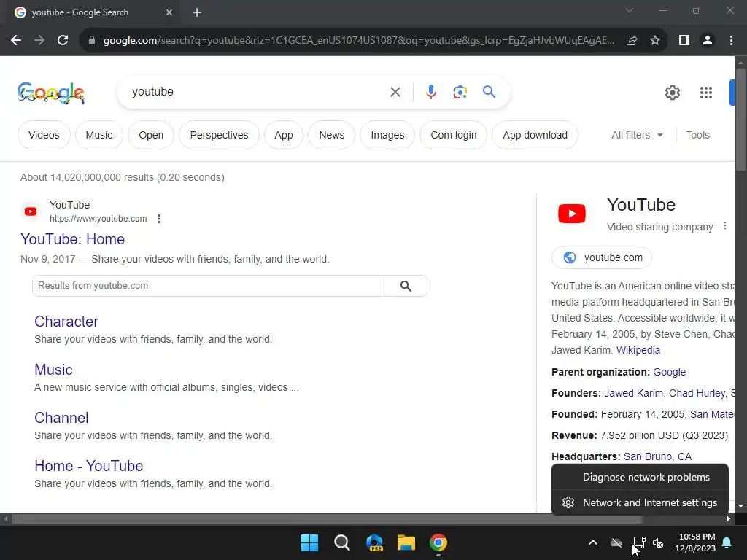Image resolution: width=747 pixels, height=560 pixels.
Task: Open File Explorer from the taskbar
Action: coord(406,542)
